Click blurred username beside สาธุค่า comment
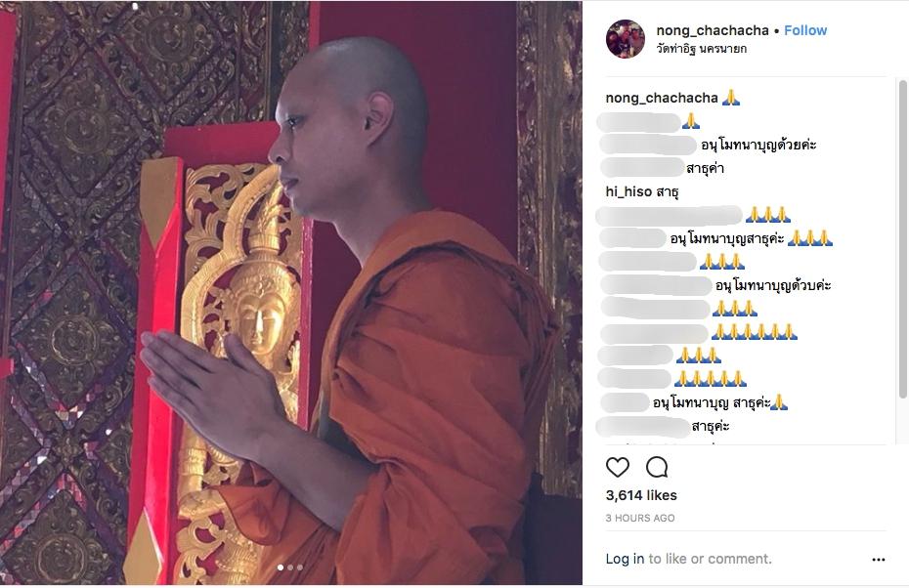The height and width of the screenshot is (588, 909). (x=642, y=168)
